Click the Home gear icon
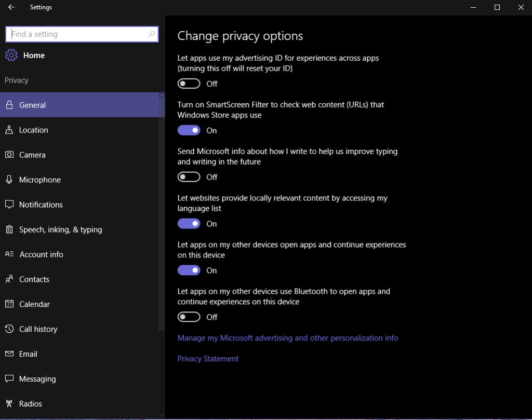532x420 pixels. (11, 55)
